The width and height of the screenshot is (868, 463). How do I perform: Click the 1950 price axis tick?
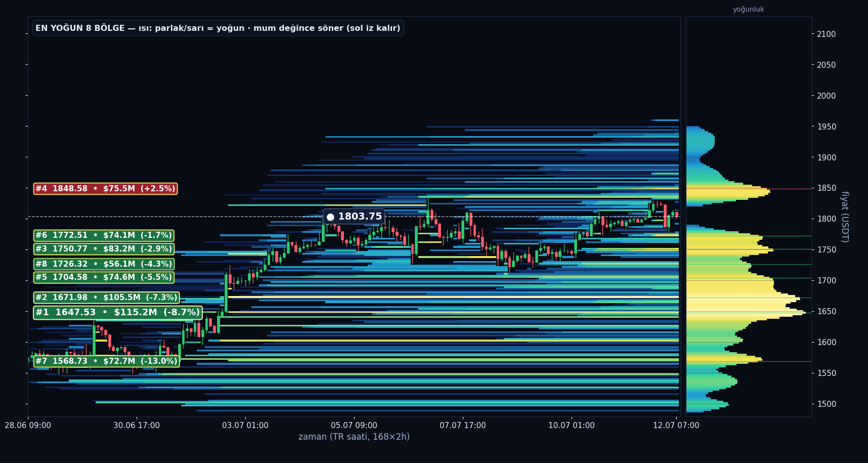click(x=827, y=127)
